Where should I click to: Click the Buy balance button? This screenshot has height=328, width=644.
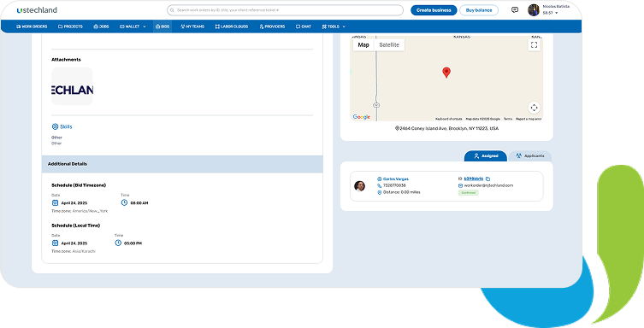click(x=479, y=10)
